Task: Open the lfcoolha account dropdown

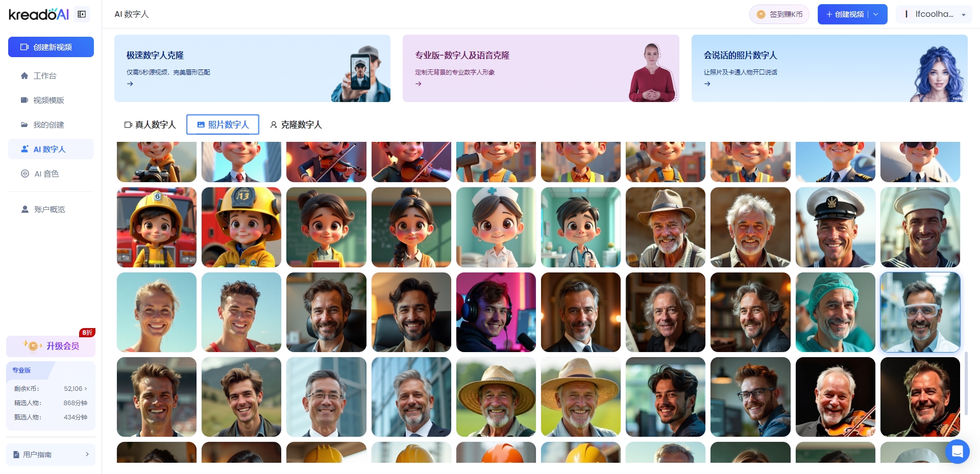Action: point(934,14)
